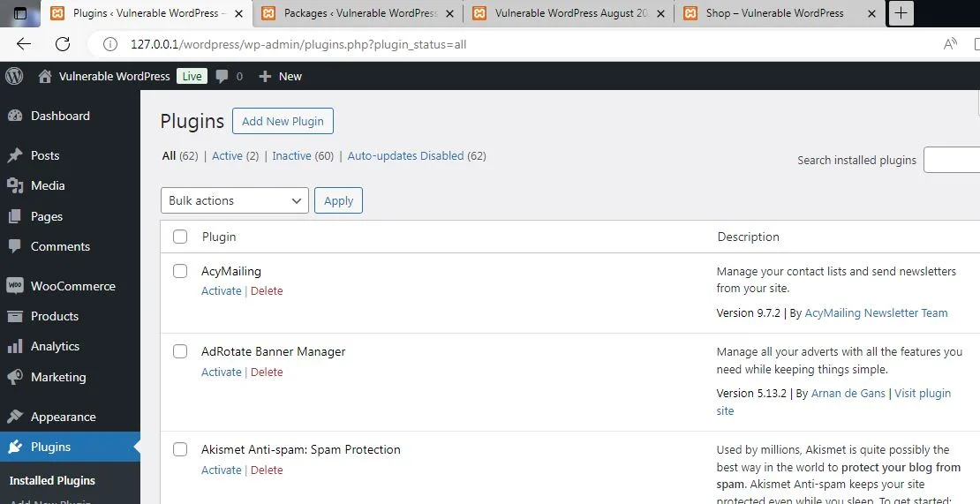Reload the page with the refresh icon
Image resolution: width=980 pixels, height=504 pixels.
(63, 44)
